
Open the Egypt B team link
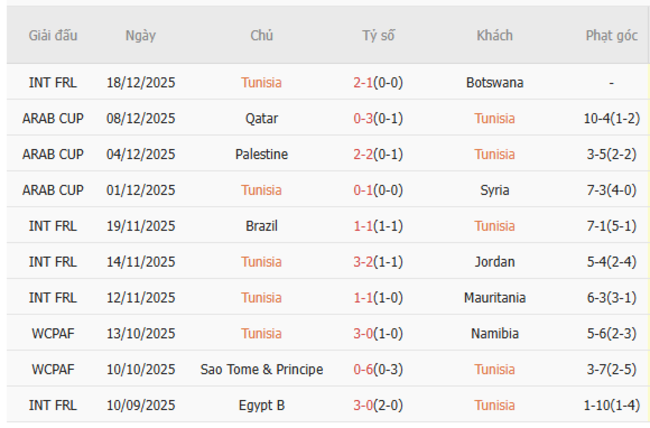coord(262,405)
